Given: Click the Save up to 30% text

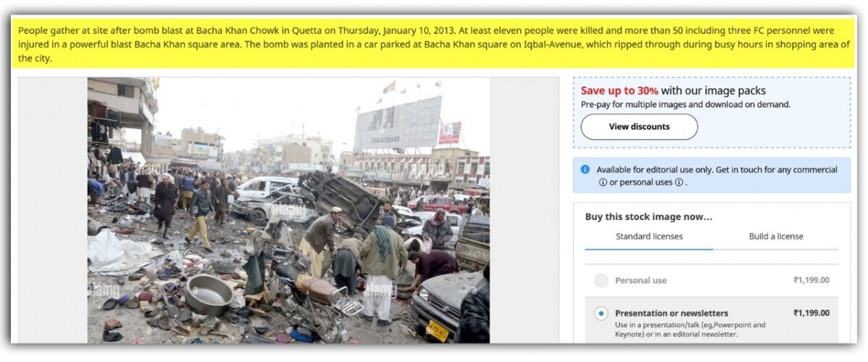Looking at the screenshot, I should click(619, 90).
